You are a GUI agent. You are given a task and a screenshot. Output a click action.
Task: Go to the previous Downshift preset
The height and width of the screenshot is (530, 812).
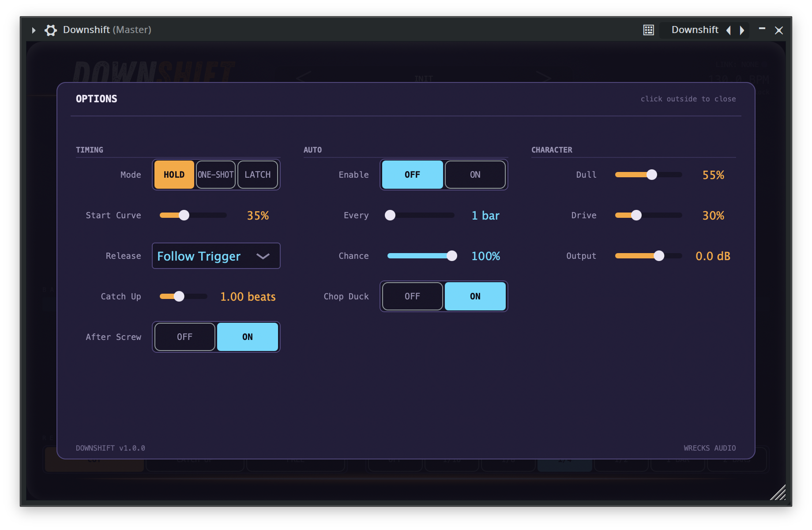tap(729, 30)
